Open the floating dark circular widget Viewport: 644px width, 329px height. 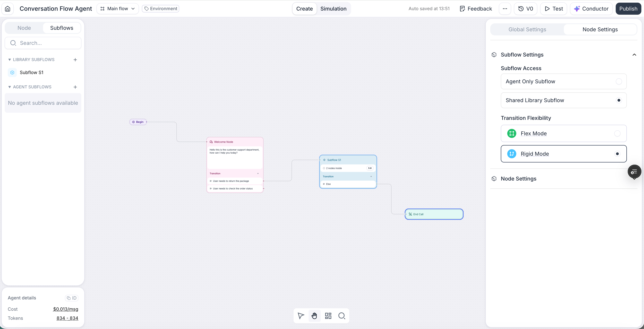[634, 172]
